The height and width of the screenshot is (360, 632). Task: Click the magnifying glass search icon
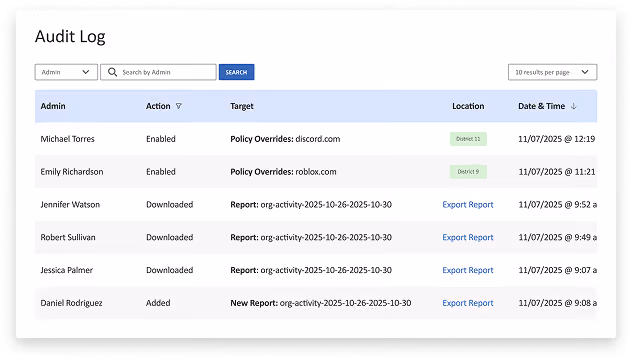(x=112, y=72)
